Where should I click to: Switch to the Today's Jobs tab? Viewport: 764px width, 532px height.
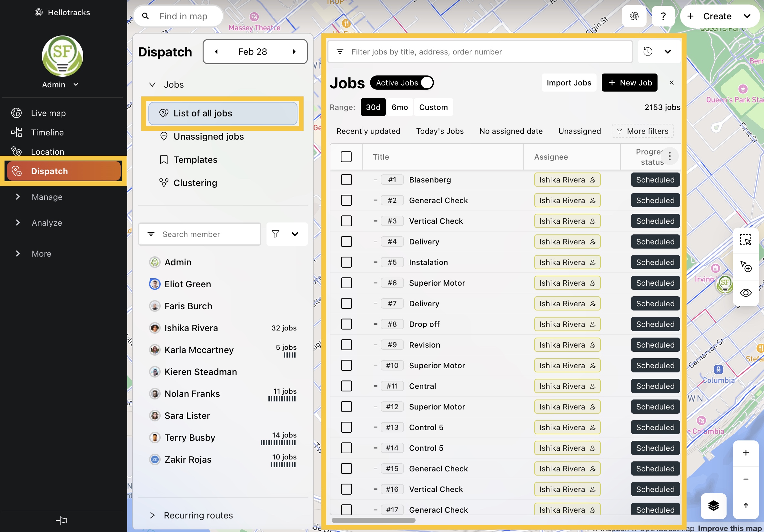click(x=439, y=131)
